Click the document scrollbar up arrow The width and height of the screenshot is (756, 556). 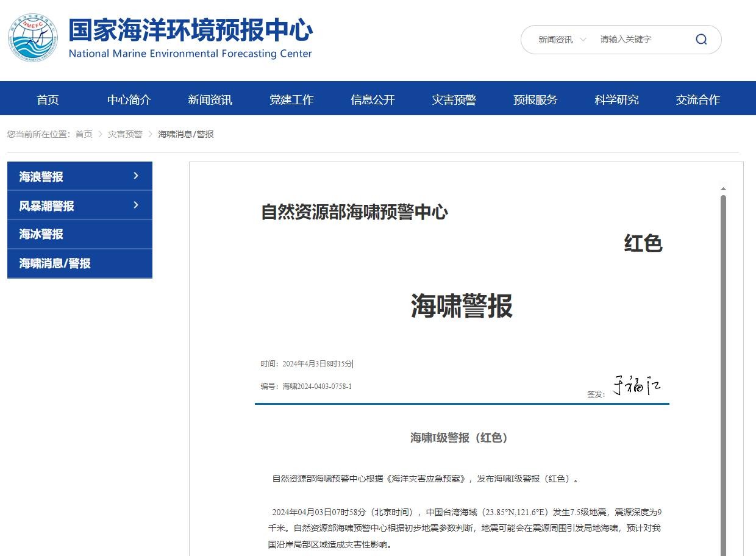(x=723, y=189)
